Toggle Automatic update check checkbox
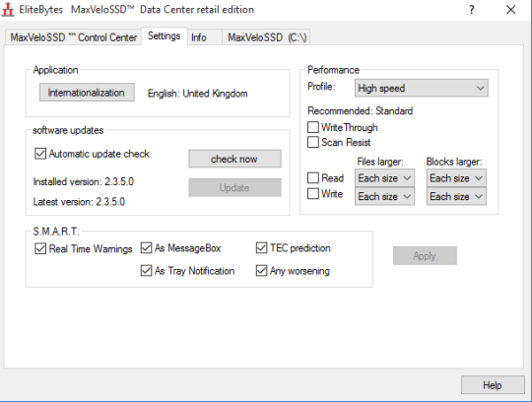Viewport: 532px width, 402px height. coord(40,154)
